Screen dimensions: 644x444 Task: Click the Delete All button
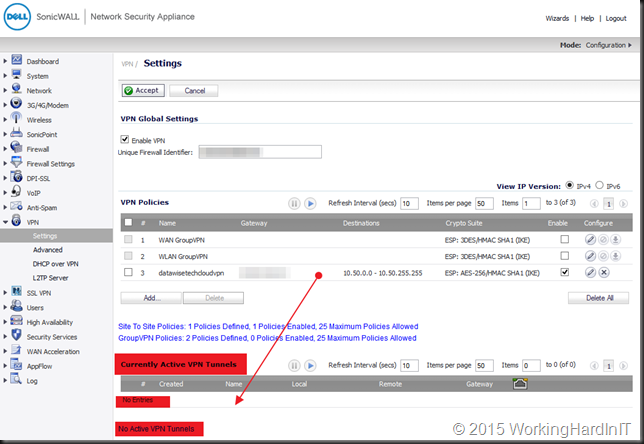click(599, 298)
